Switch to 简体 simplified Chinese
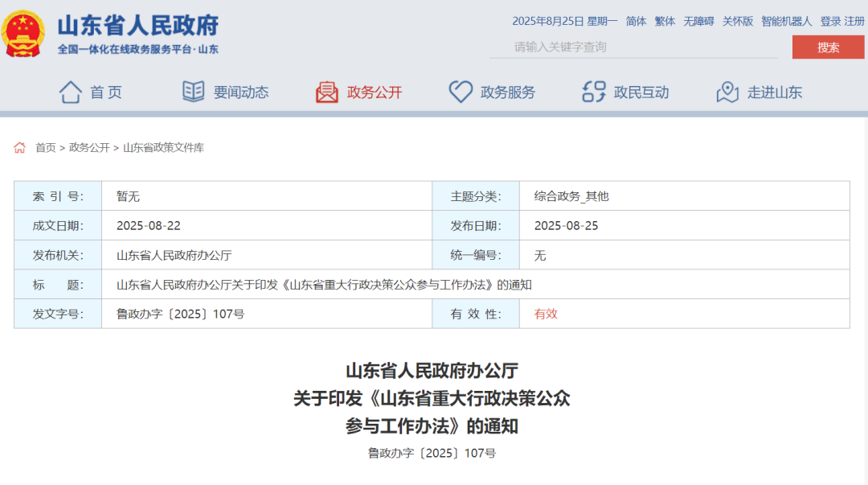The width and height of the screenshot is (868, 485). coord(636,21)
